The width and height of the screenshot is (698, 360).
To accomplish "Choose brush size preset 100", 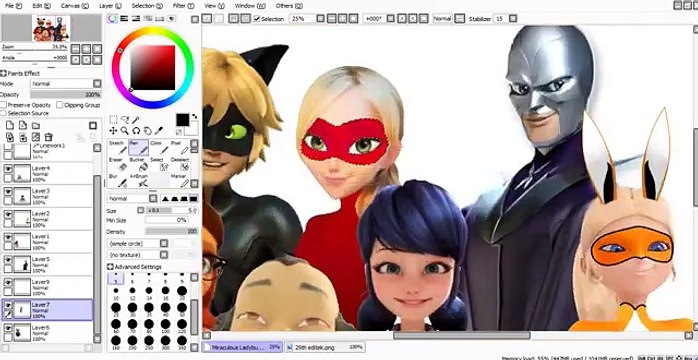I will point(165,326).
